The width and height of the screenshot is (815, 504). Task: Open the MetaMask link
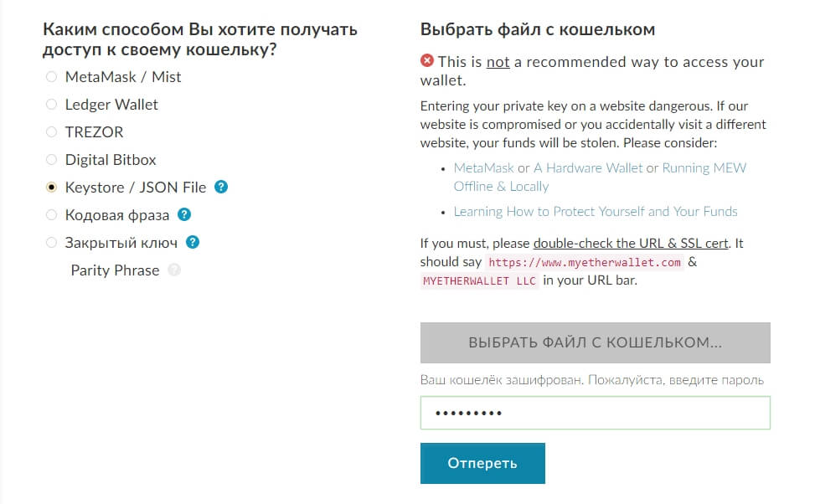483,167
